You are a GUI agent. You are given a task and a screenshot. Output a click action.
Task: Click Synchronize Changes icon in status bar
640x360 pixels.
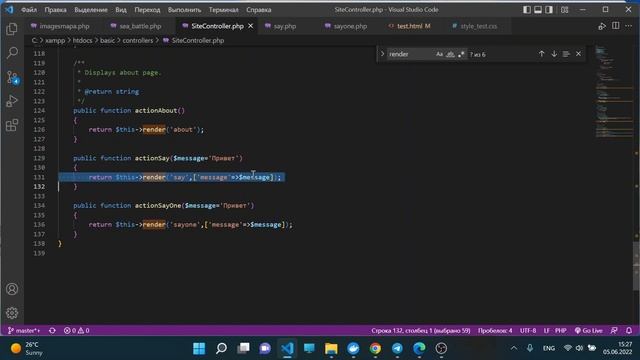(52, 331)
